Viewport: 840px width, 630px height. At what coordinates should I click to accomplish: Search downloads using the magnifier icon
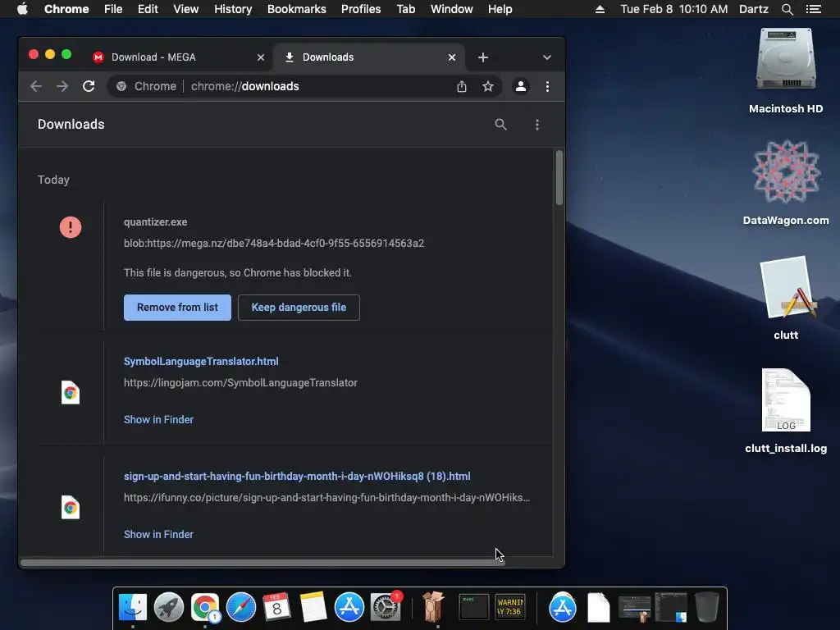tap(500, 125)
